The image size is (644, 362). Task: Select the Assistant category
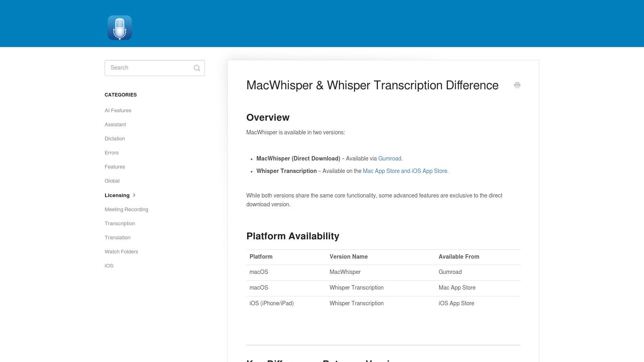(115, 124)
